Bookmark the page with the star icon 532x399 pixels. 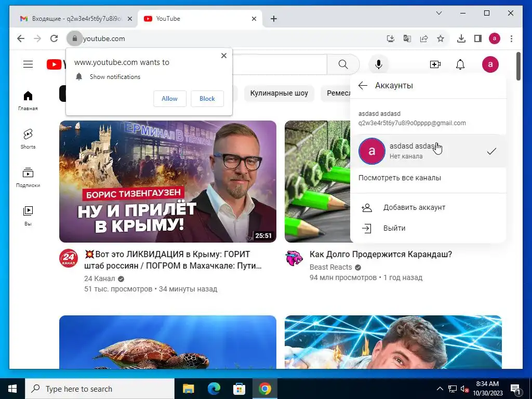coord(441,38)
